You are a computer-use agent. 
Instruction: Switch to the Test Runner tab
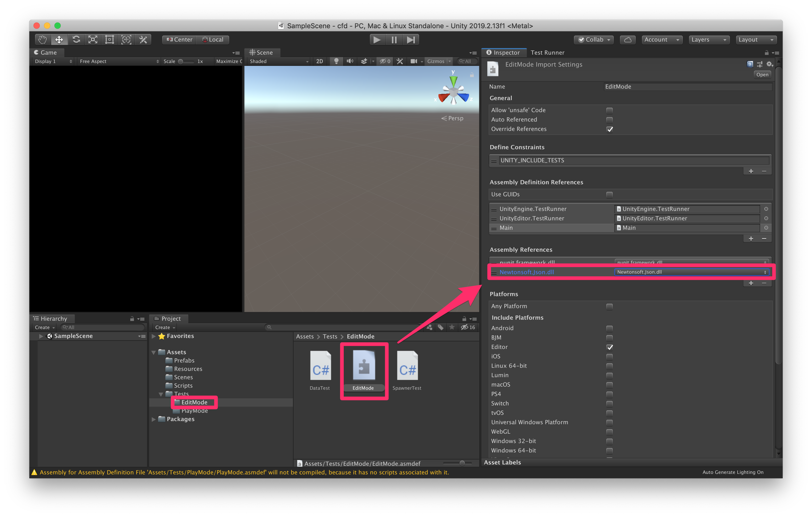pyautogui.click(x=547, y=53)
